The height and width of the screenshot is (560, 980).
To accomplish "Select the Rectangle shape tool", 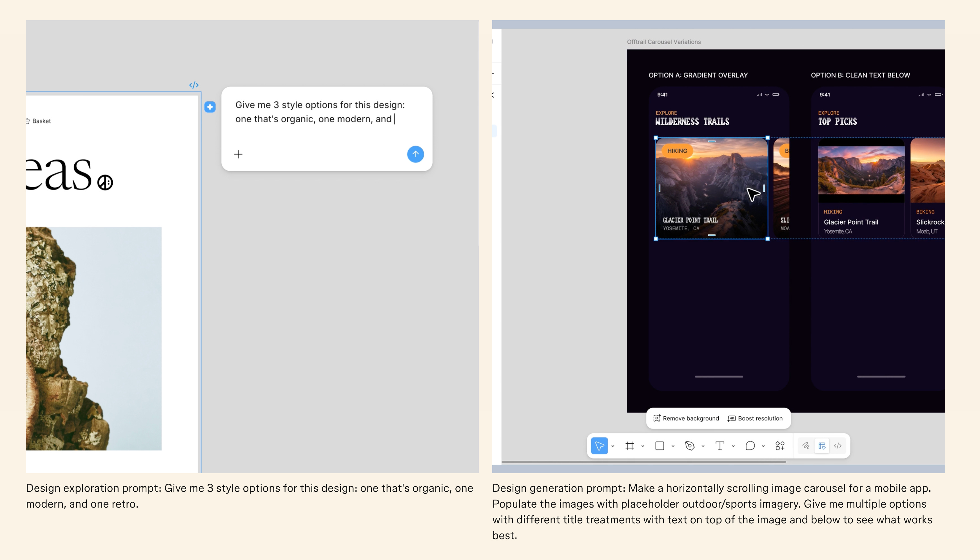I will [x=659, y=446].
